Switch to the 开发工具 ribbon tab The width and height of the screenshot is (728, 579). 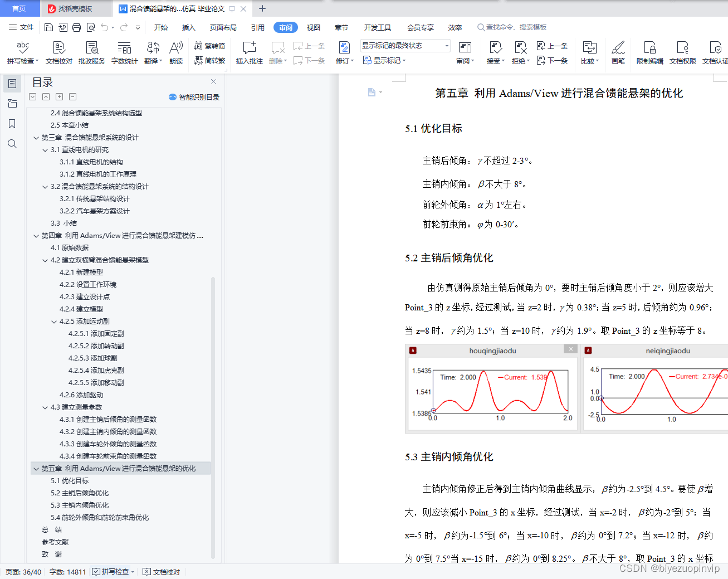[x=378, y=27]
